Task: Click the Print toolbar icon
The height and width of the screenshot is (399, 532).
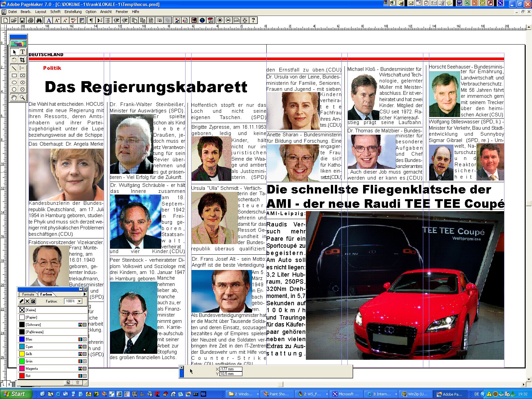Action: 31,20
